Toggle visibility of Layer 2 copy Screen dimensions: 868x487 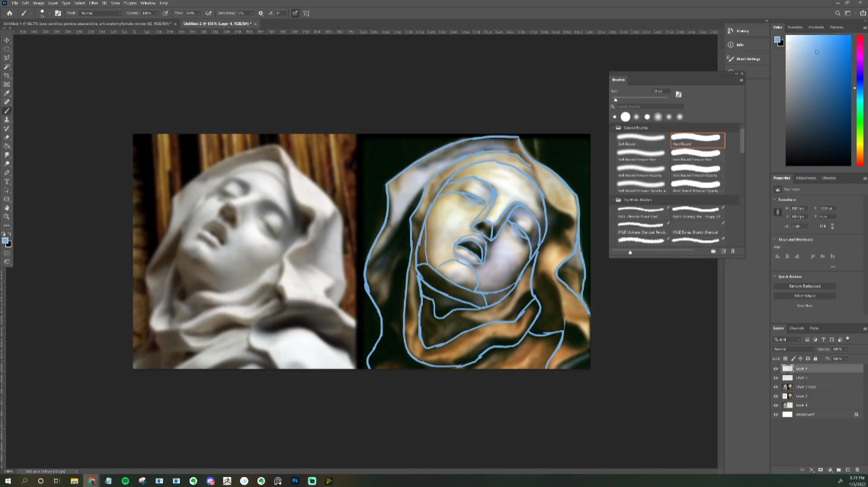[776, 387]
